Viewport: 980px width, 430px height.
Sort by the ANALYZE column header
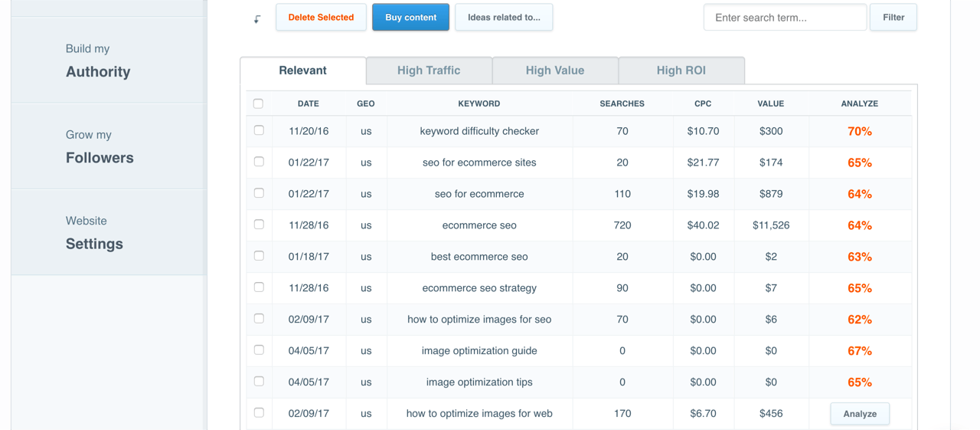tap(859, 103)
